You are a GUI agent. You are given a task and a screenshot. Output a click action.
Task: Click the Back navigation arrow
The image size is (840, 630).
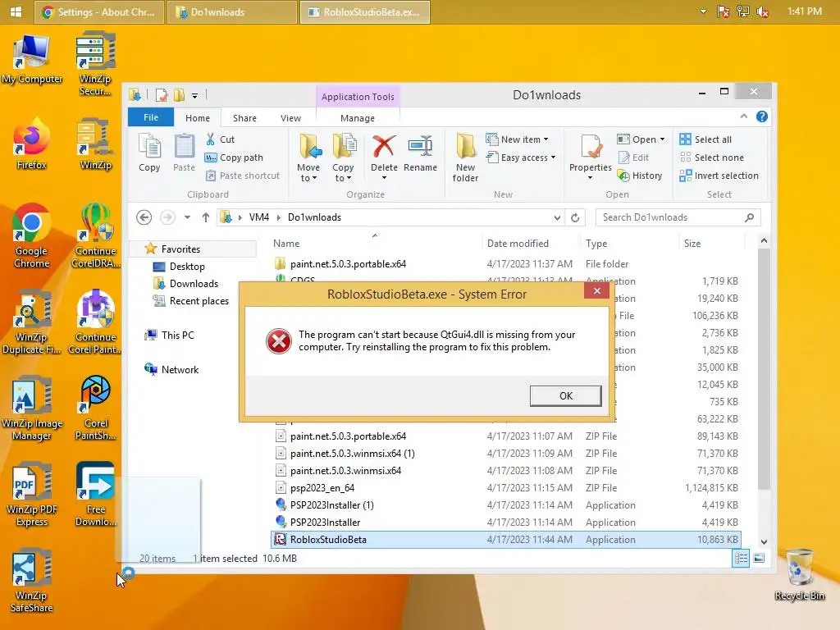tap(144, 217)
